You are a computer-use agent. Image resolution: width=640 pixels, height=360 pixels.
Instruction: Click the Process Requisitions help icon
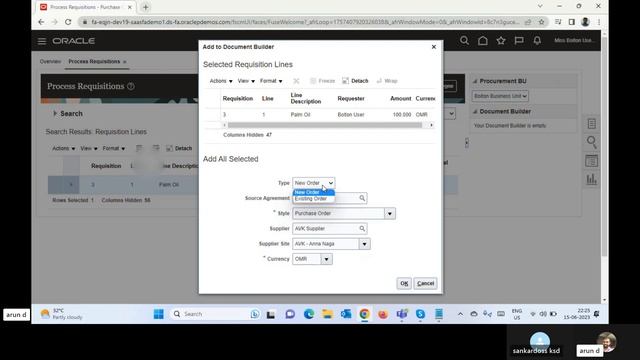click(131, 86)
